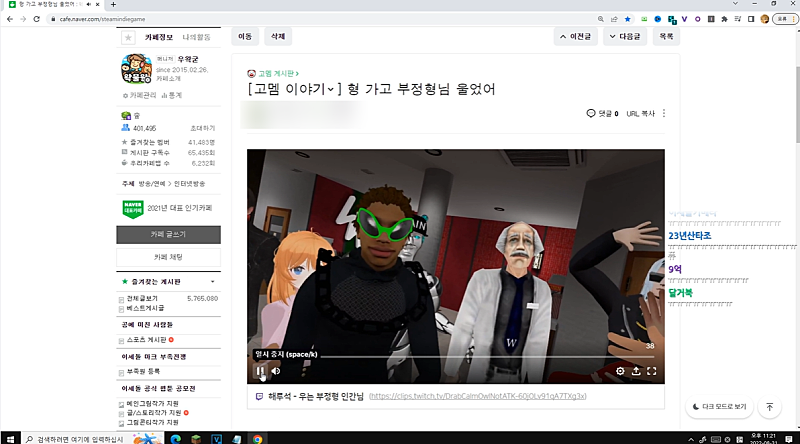Click the cafe profile thumbnail
Image resolution: width=800 pixels, height=444 pixels.
coord(136,68)
